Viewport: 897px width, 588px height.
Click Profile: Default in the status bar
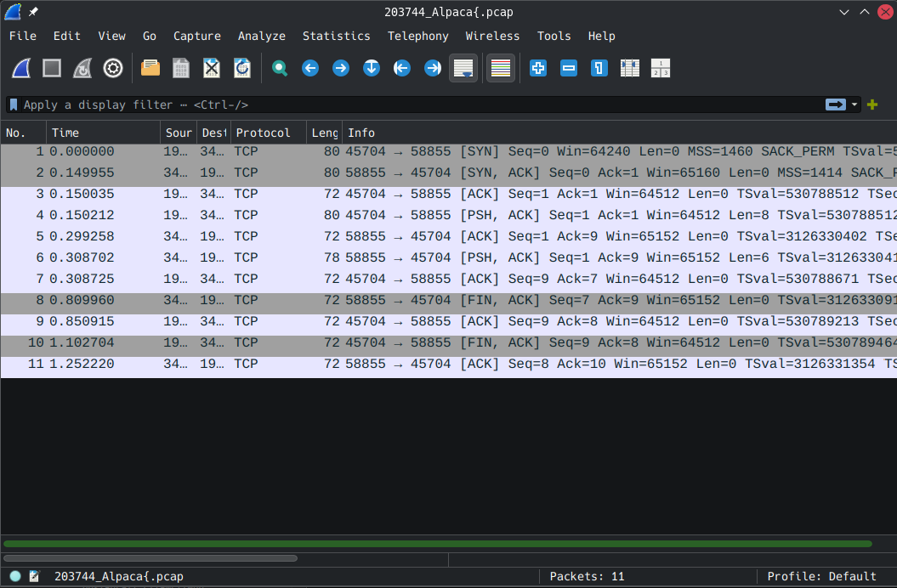821,576
